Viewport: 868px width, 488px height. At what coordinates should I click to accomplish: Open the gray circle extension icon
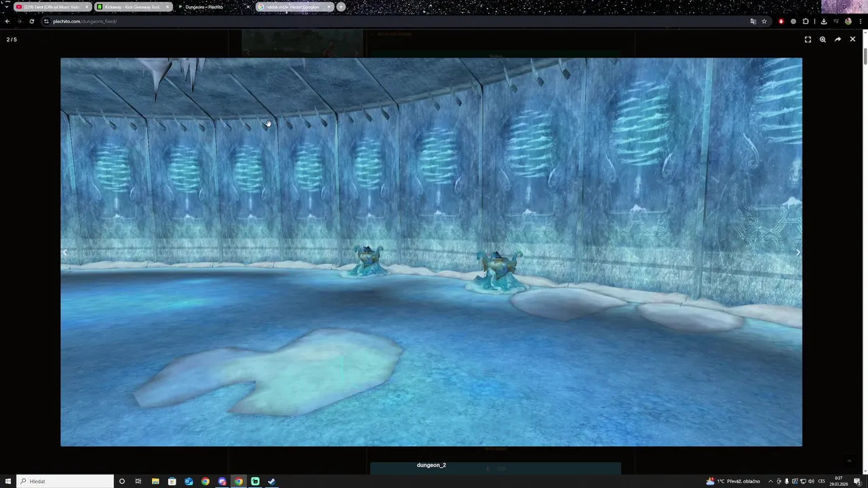(793, 21)
